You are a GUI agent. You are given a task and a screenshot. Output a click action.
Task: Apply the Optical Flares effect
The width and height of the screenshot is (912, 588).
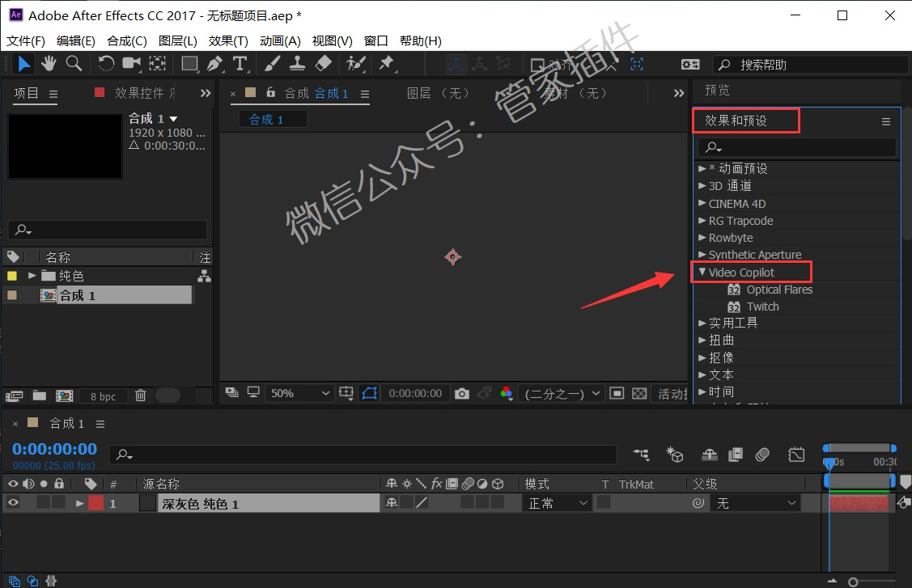[779, 290]
